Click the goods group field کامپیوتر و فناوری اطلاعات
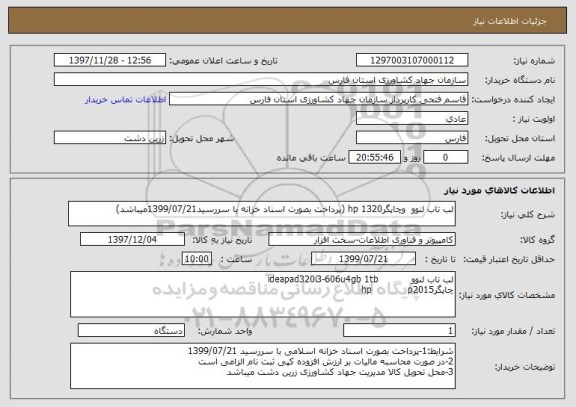This screenshot has height=407, width=576. pos(362,239)
